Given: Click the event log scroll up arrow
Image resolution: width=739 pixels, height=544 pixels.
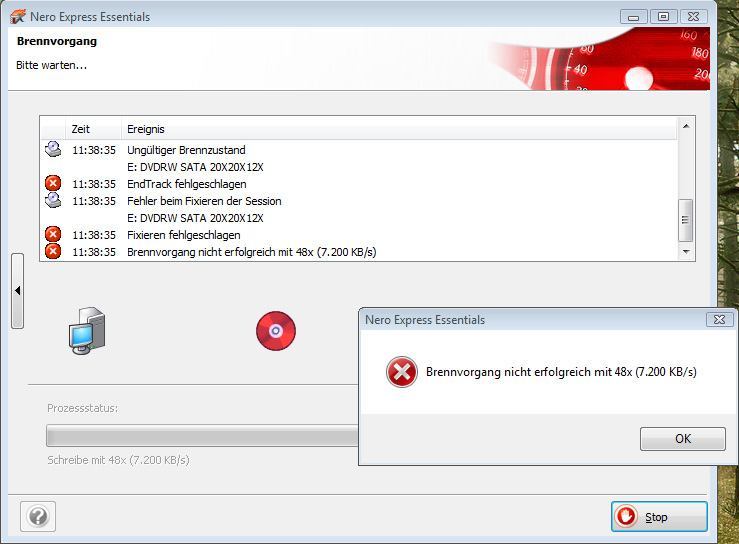Looking at the screenshot, I should [x=686, y=126].
